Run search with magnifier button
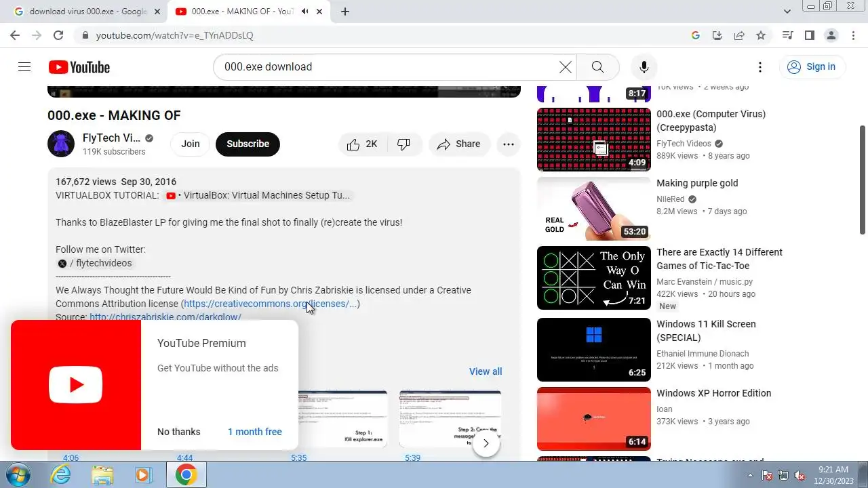Viewport: 868px width, 488px height. (x=597, y=66)
